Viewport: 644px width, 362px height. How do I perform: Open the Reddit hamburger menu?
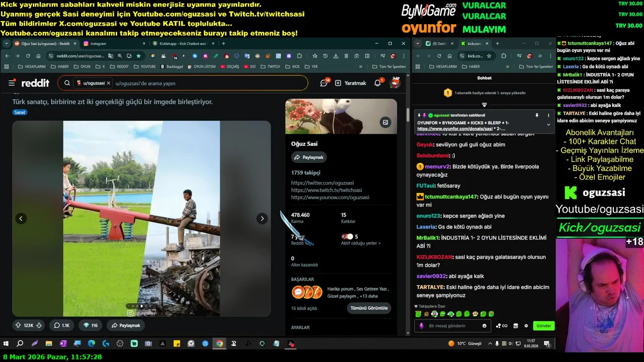(12, 83)
